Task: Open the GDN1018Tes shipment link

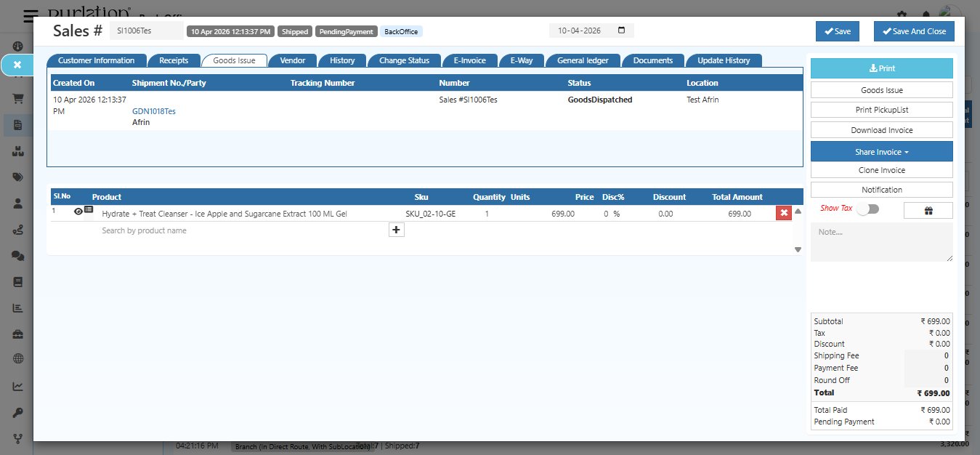Action: (x=154, y=111)
